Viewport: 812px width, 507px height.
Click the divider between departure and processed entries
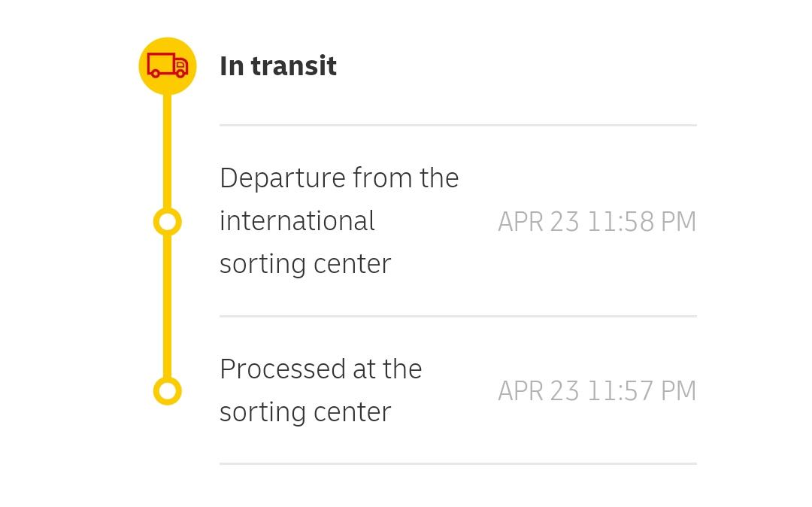[458, 316]
